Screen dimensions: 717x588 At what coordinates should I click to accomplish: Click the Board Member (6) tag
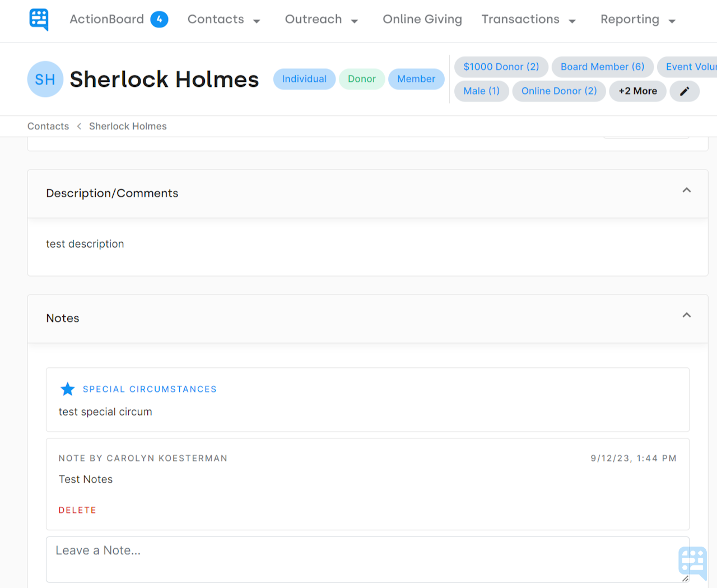[603, 67]
